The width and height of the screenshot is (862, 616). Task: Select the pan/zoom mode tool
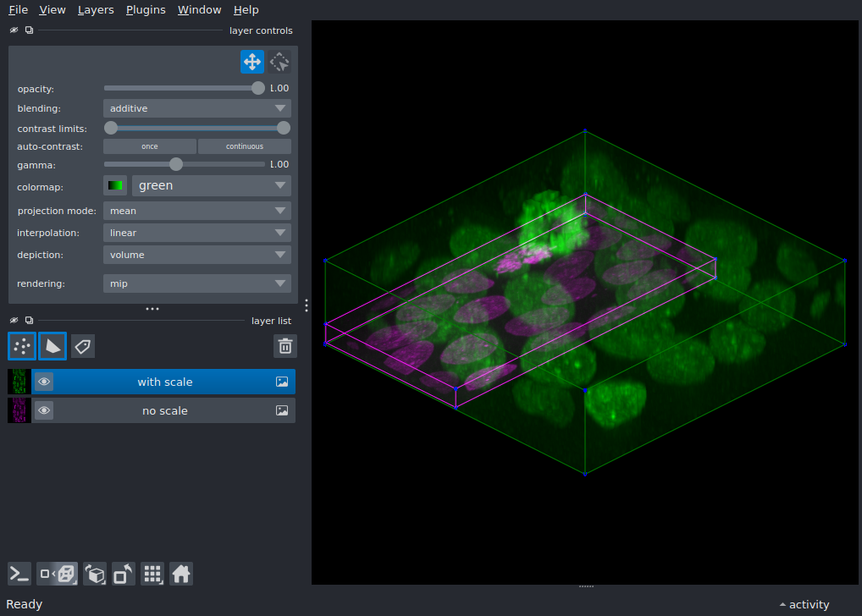[251, 62]
